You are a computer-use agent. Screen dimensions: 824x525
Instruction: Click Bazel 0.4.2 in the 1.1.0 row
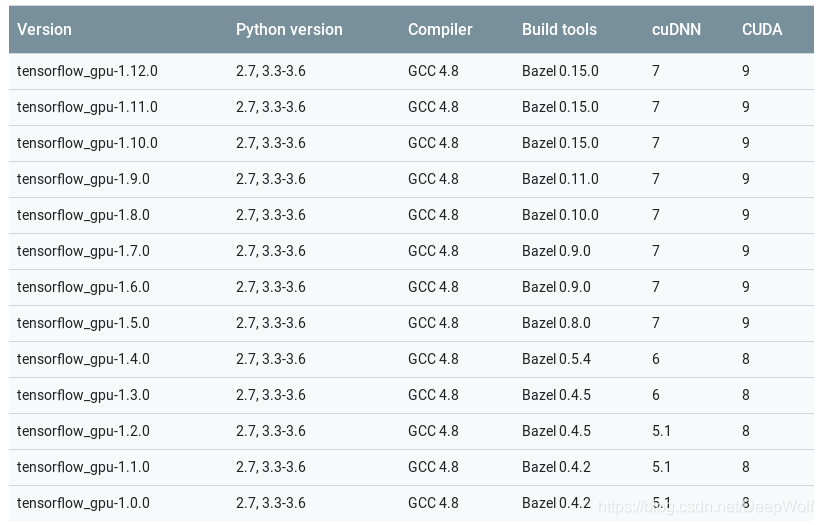[556, 467]
